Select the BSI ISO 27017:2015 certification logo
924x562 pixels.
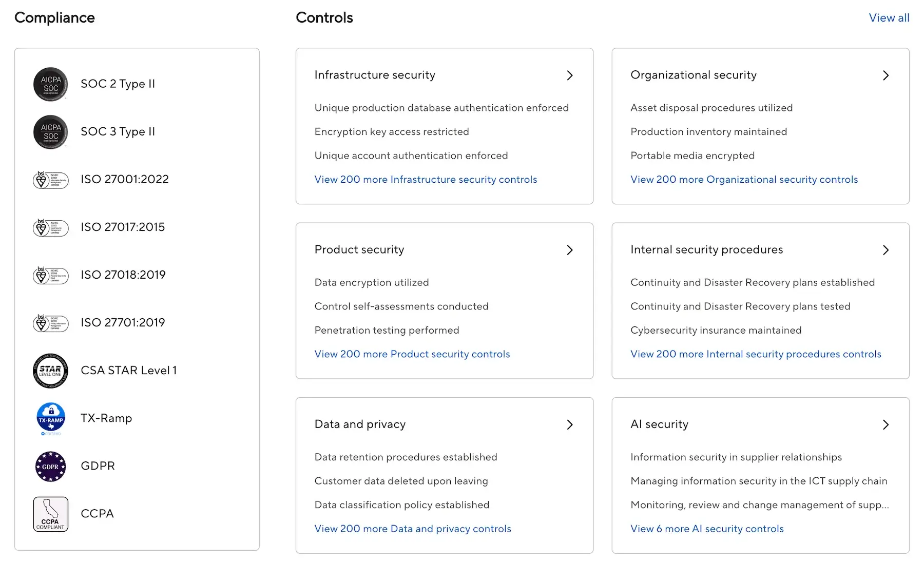[51, 227]
